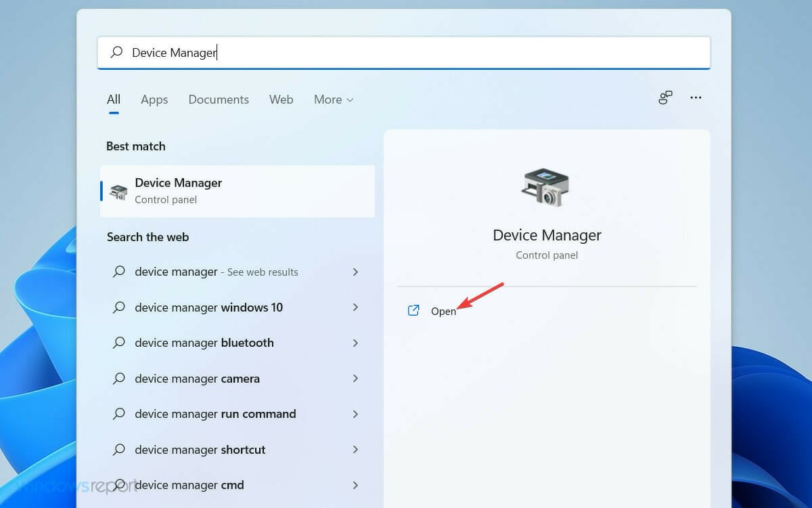Viewport: 812px width, 508px height.
Task: Expand arrow for 'device manager shortcut'
Action: (x=355, y=450)
